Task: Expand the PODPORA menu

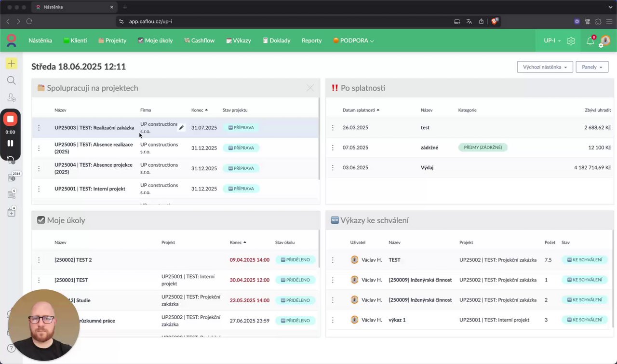Action: tap(353, 40)
